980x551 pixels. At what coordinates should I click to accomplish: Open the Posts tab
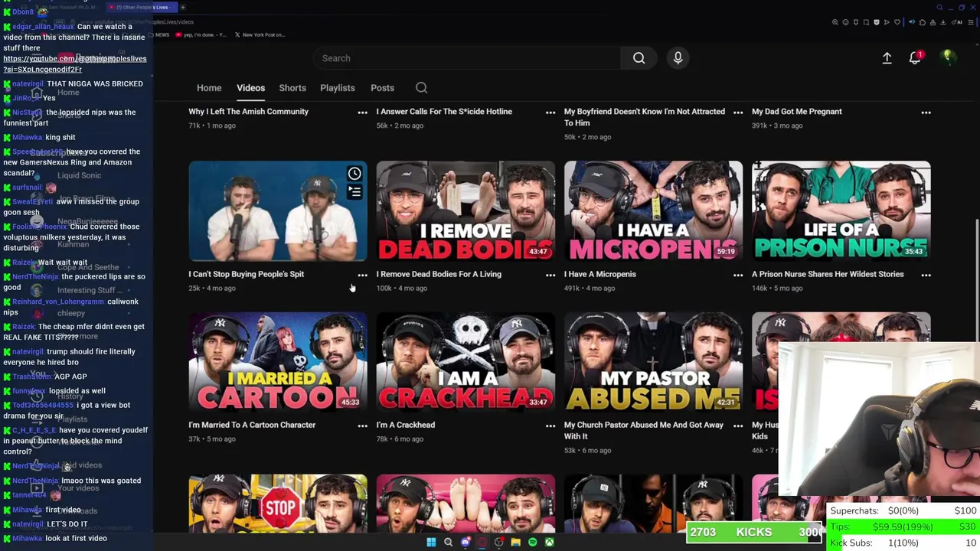coord(382,88)
